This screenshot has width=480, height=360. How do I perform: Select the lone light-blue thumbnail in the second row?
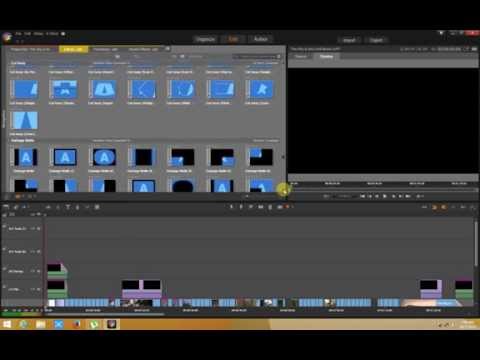coord(25,120)
